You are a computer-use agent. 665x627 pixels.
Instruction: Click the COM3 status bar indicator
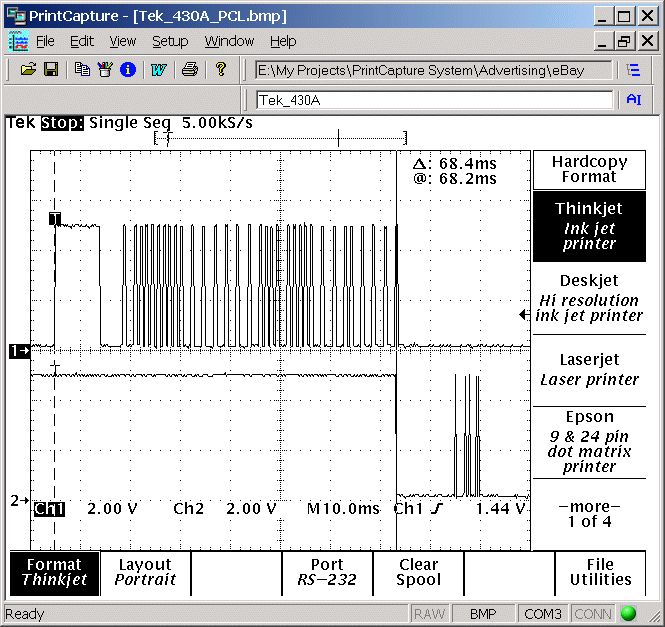(542, 614)
